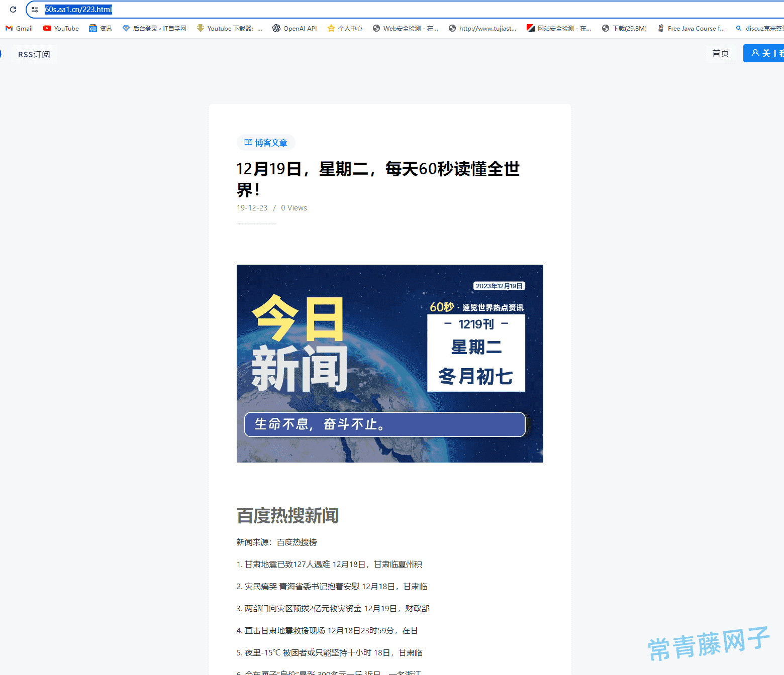The image size is (784, 675).
Task: Open the YouTube bookmark
Action: coord(61,29)
